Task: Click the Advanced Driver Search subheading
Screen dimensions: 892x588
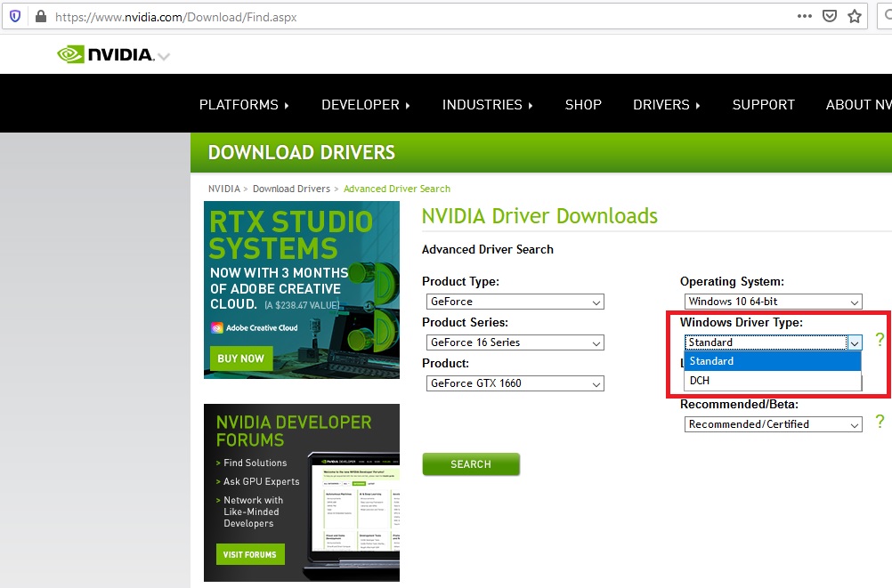Action: point(488,249)
